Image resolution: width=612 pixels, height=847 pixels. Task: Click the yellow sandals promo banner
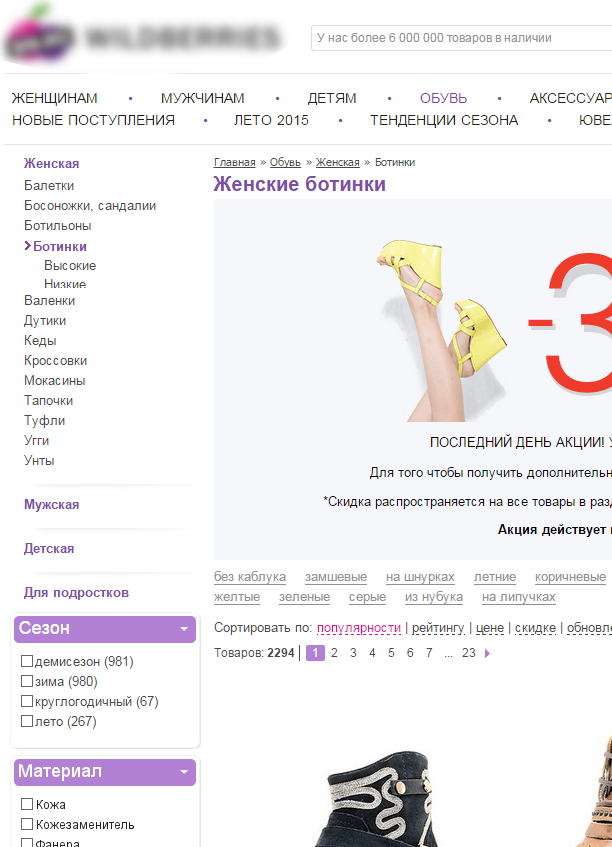pos(413,379)
